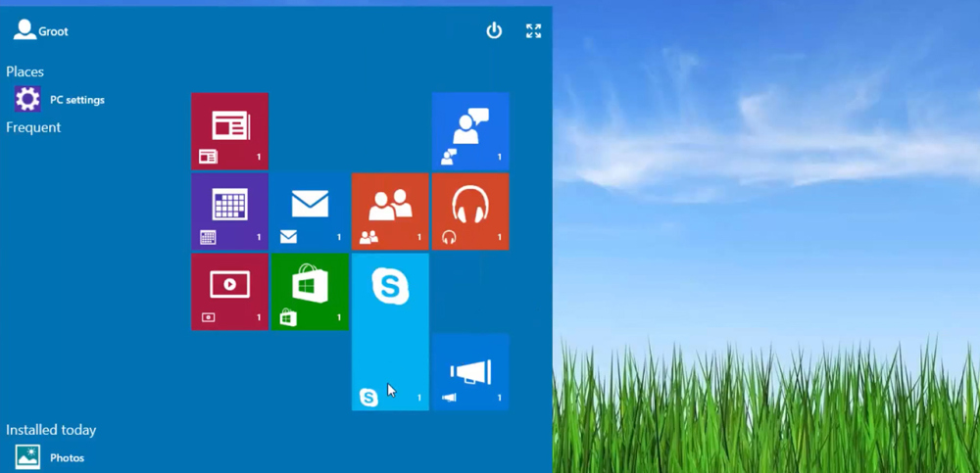Click the Photos app icon
Image resolution: width=980 pixels, height=473 pixels.
point(27,457)
